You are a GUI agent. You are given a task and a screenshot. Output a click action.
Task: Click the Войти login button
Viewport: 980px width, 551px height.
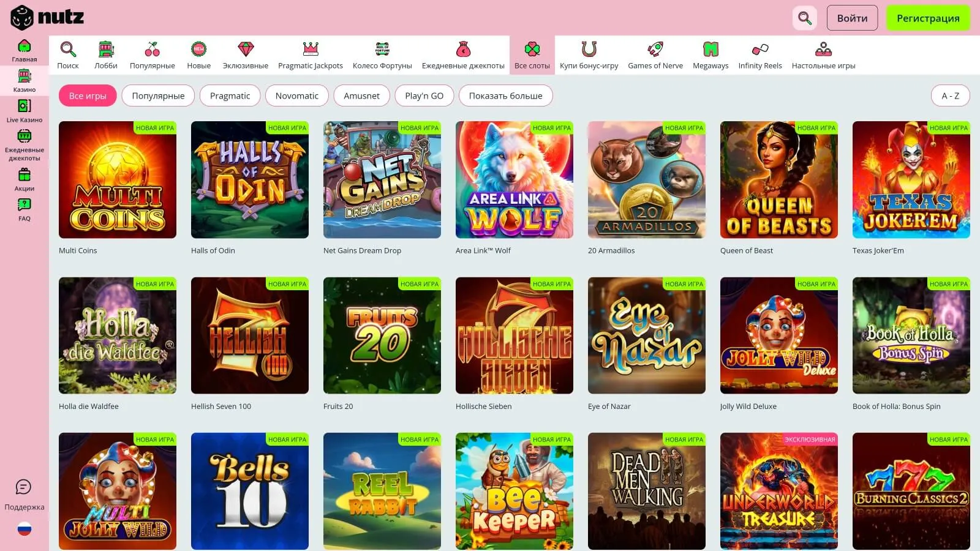[x=852, y=18]
